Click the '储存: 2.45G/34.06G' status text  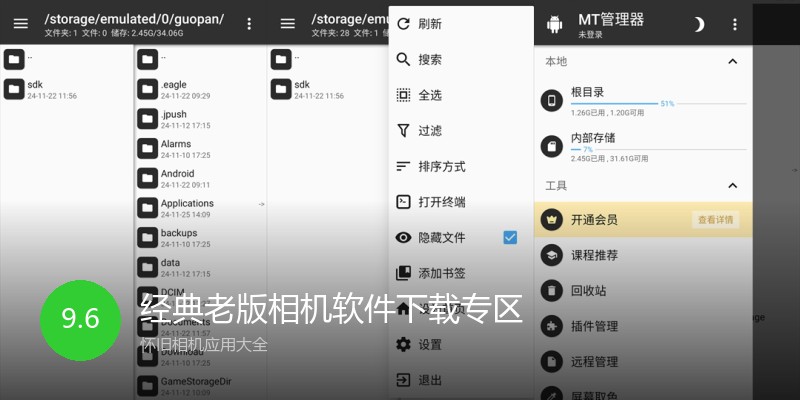click(147, 34)
